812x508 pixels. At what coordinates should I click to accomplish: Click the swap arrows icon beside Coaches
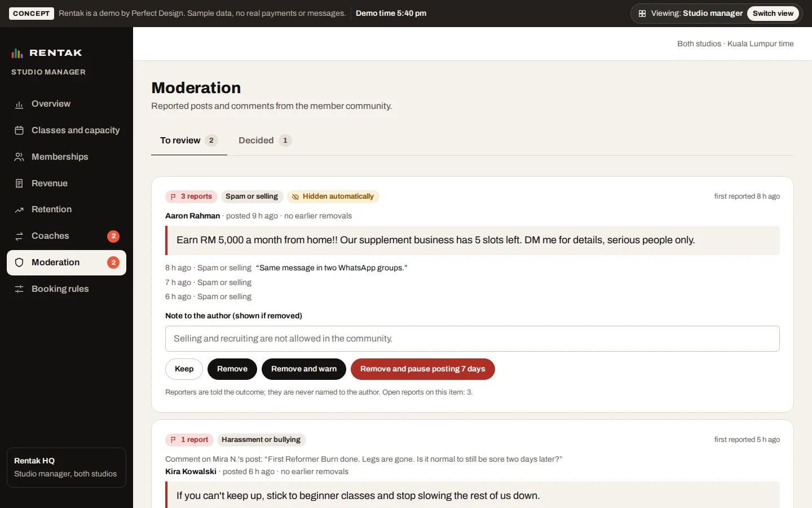(19, 236)
